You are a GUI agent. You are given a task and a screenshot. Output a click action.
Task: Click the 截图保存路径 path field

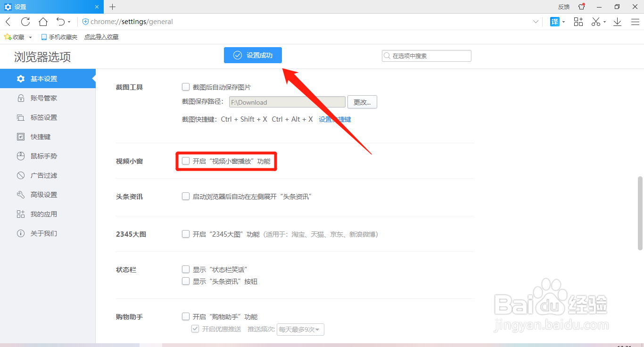click(287, 102)
